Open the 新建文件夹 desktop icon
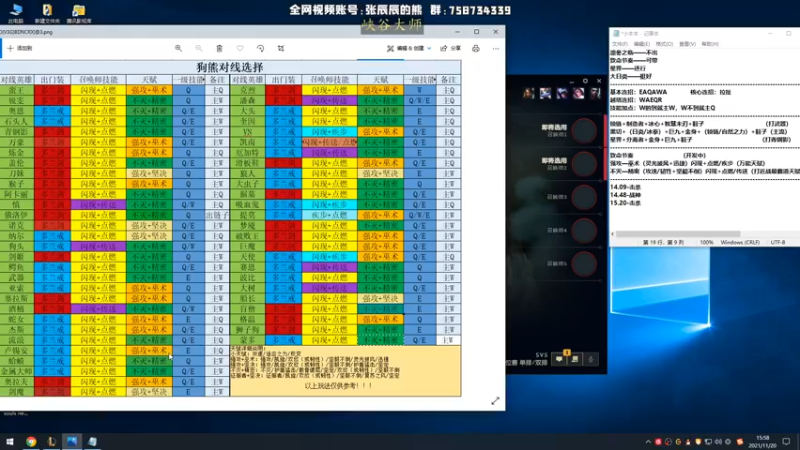Image resolution: width=800 pixels, height=450 pixels. tap(47, 13)
